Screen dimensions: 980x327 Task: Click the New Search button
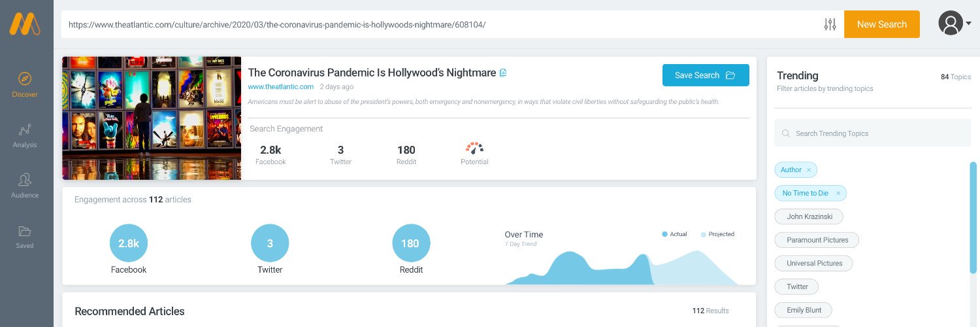point(882,24)
